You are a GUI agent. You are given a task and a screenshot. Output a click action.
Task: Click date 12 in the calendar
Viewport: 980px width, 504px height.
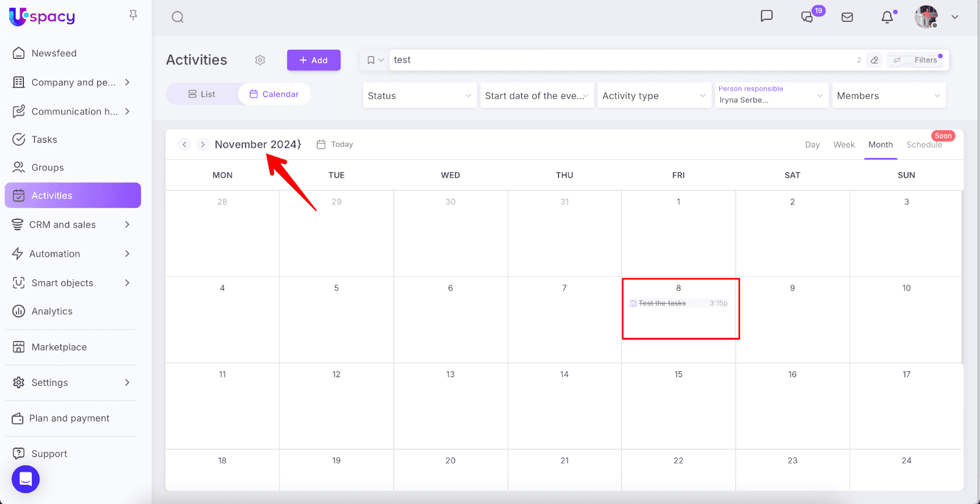click(x=336, y=374)
